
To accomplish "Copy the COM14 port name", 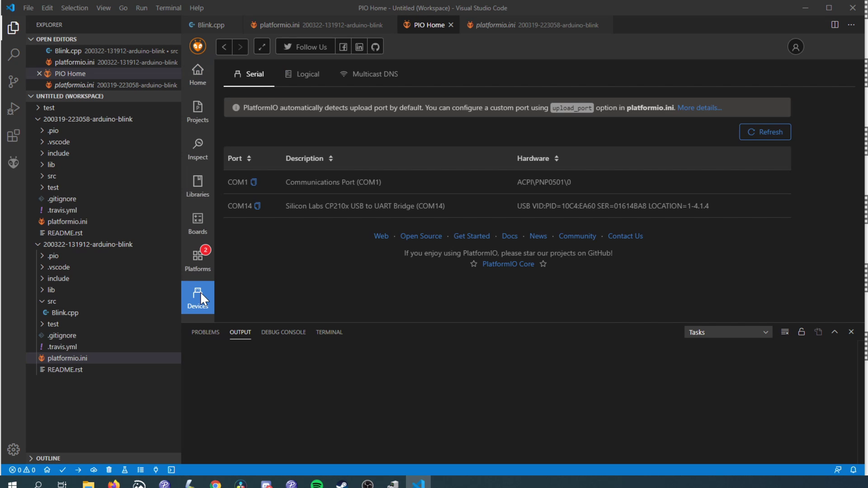I will click(x=257, y=206).
